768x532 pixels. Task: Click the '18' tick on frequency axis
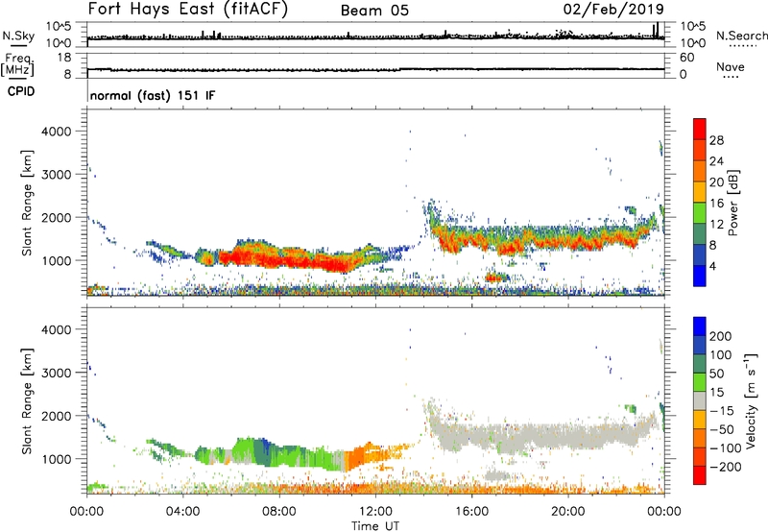(64, 58)
